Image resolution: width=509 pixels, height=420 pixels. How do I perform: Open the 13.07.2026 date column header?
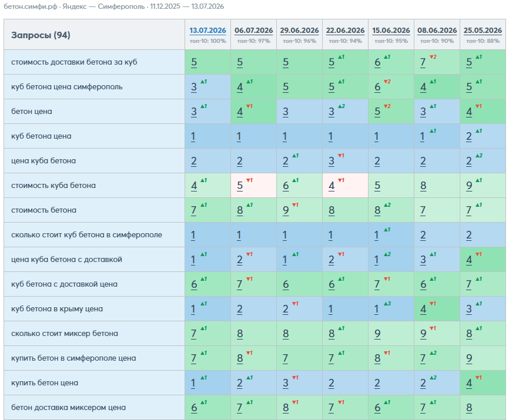pos(207,31)
